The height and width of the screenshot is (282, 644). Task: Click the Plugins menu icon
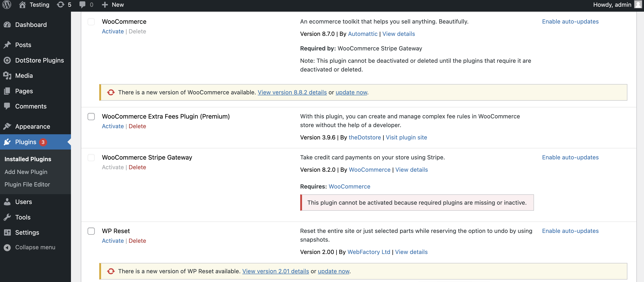click(x=8, y=142)
